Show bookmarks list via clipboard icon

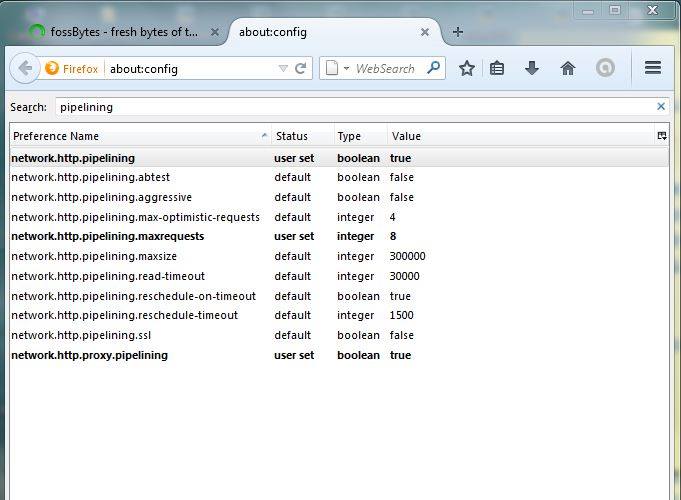click(497, 69)
